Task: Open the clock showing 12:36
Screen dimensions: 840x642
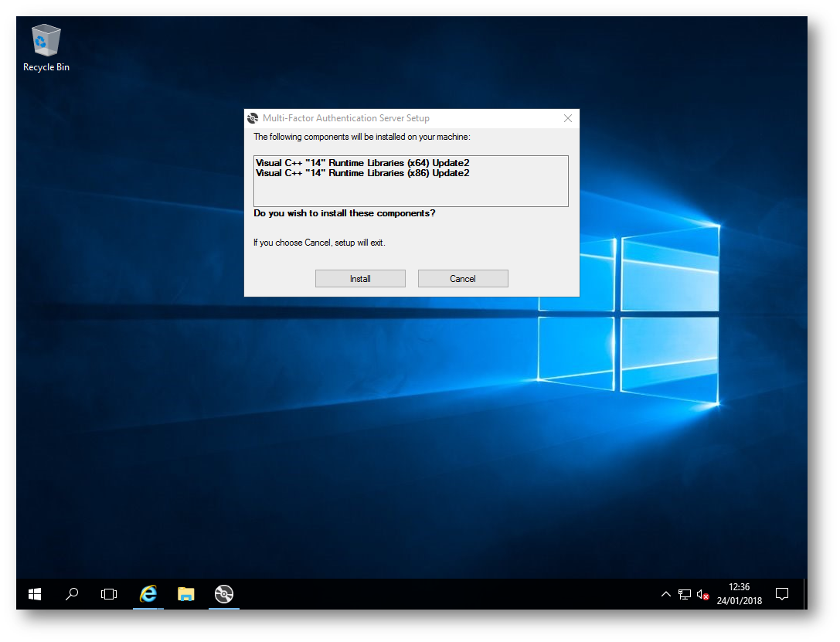Action: coord(740,594)
